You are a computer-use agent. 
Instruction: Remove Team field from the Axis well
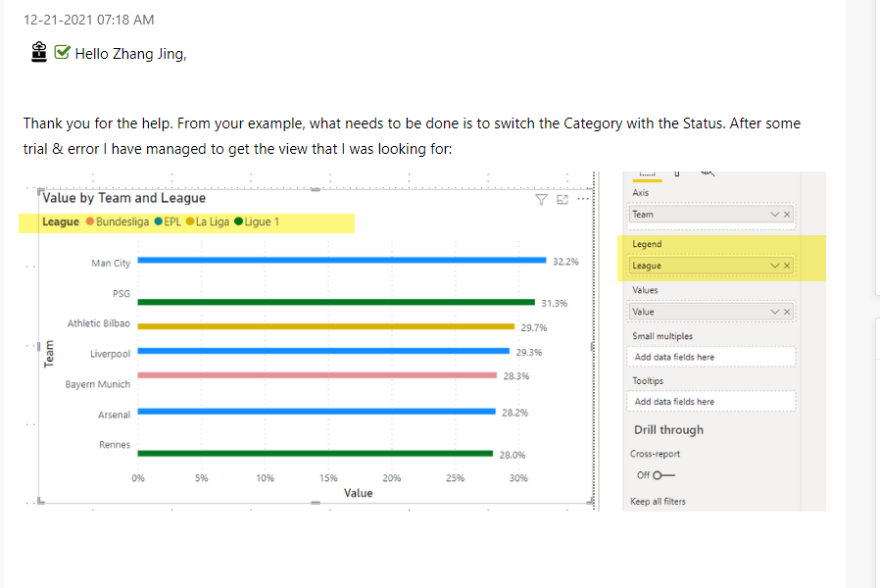[787, 215]
